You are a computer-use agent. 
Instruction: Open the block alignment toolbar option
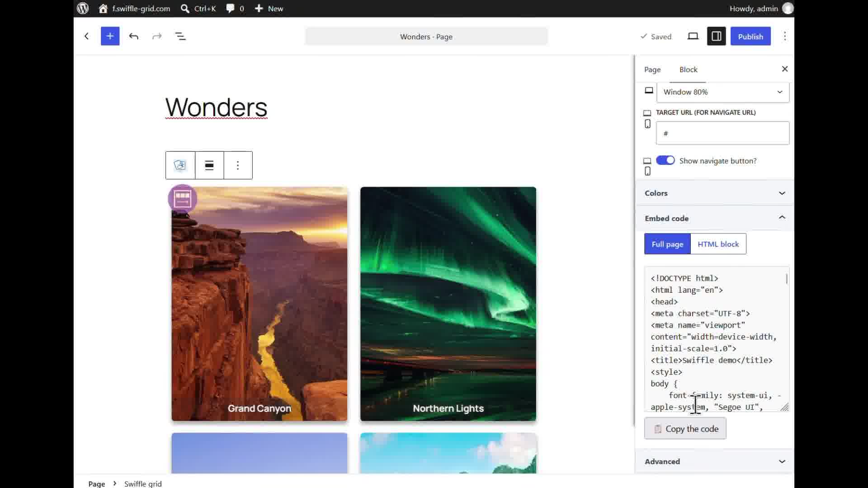coord(209,165)
